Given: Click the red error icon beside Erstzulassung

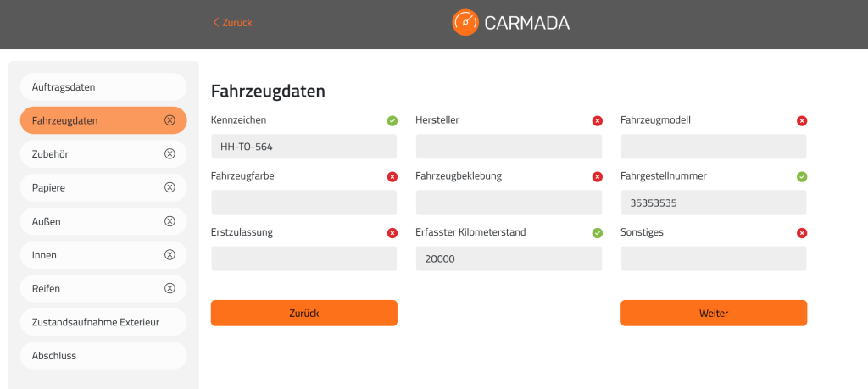Looking at the screenshot, I should (x=392, y=233).
